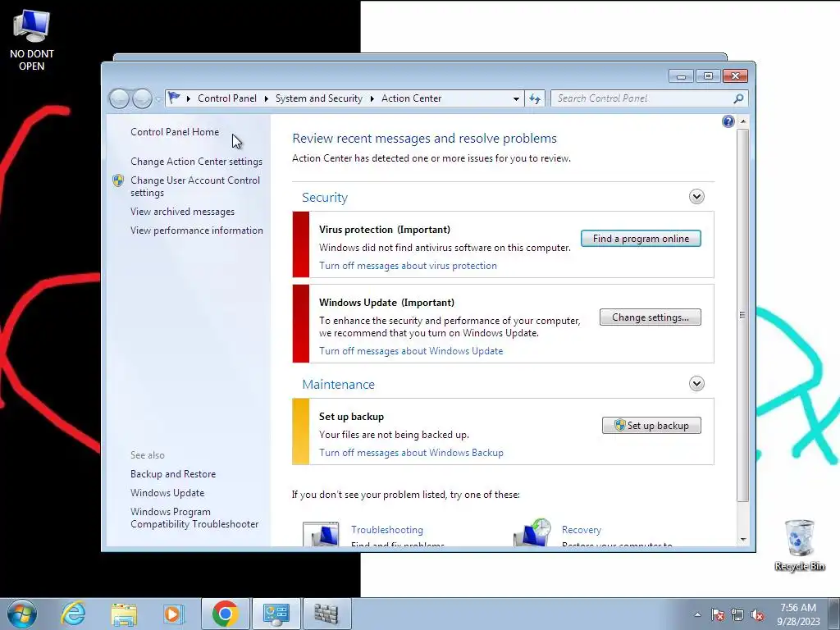
Task: Open Change Action Center settings
Action: [196, 162]
